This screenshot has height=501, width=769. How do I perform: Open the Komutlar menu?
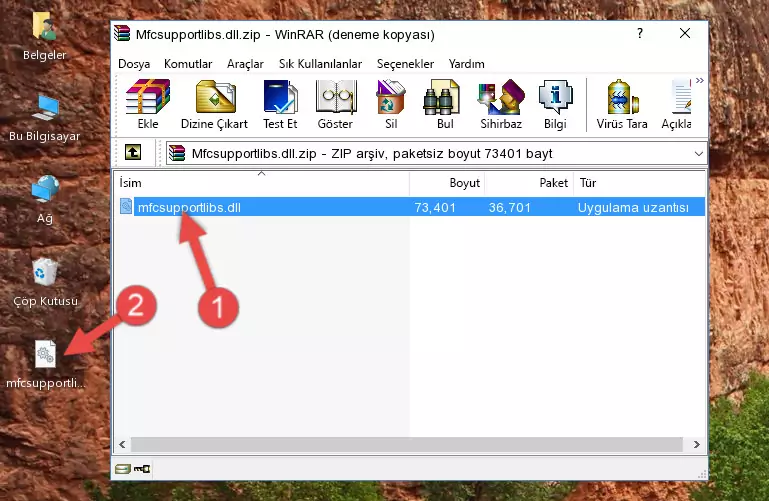click(x=188, y=64)
